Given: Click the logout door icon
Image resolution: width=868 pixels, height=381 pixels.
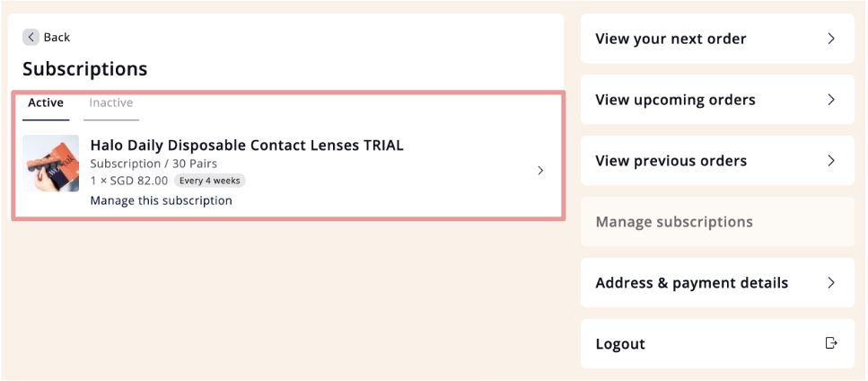Looking at the screenshot, I should [831, 343].
